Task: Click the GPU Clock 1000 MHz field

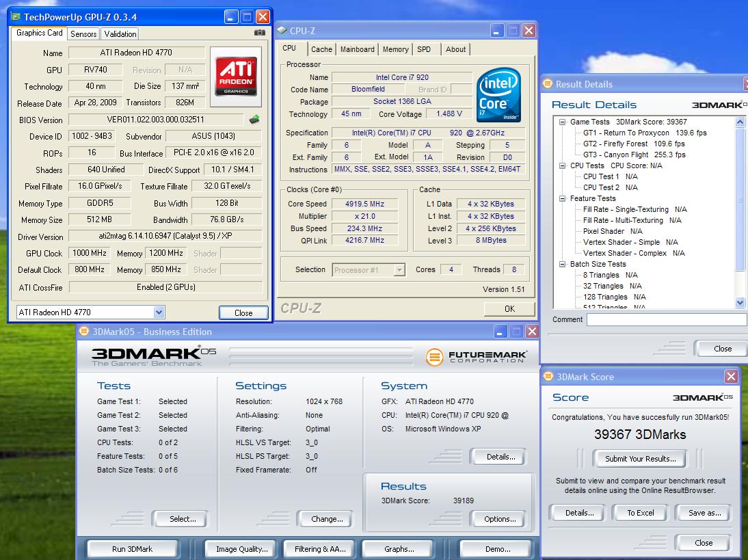Action: [90, 253]
